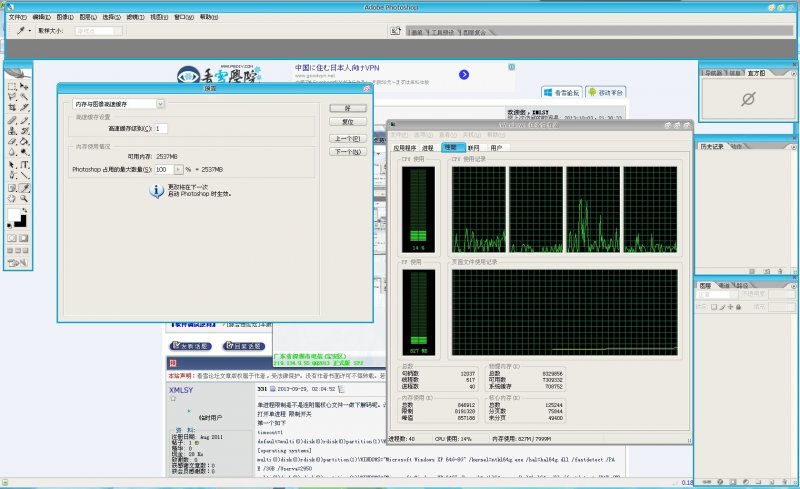Select the Dodge tool
Image resolution: width=800 pixels, height=489 pixels.
24,152
